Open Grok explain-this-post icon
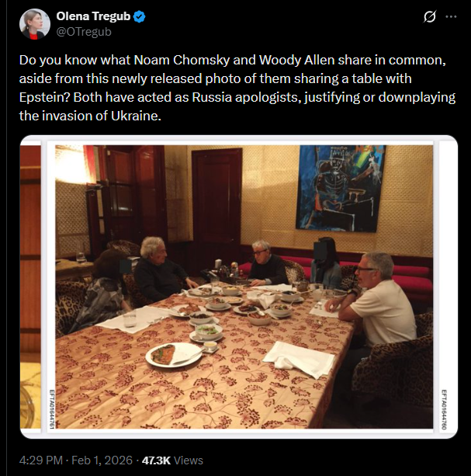Screen dimensions: 471x476 pos(430,17)
